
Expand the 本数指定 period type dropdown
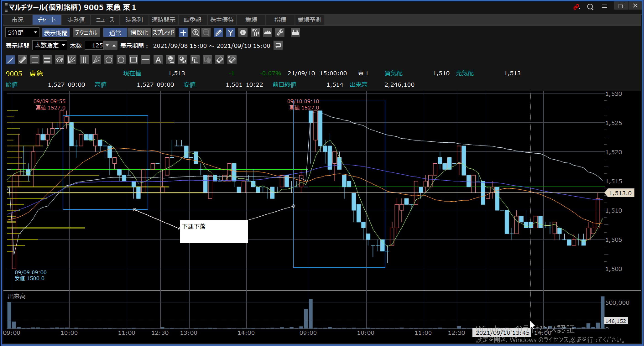tap(50, 45)
